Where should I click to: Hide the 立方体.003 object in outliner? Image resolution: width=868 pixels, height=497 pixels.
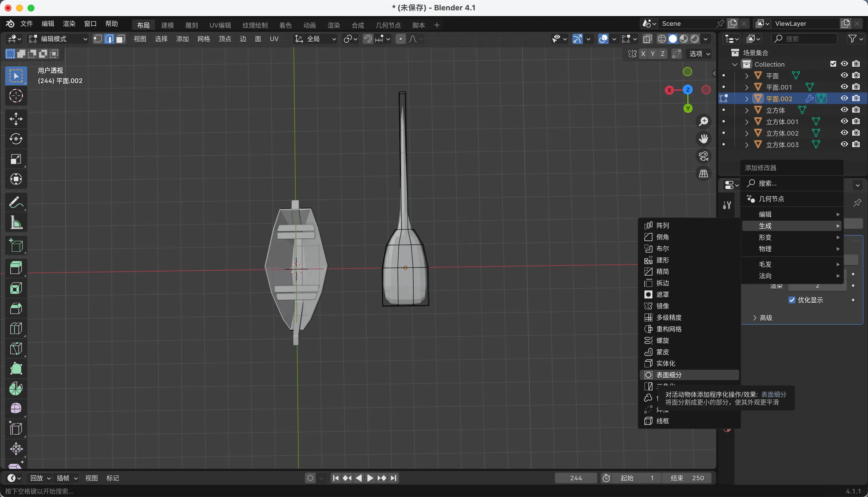tap(844, 145)
